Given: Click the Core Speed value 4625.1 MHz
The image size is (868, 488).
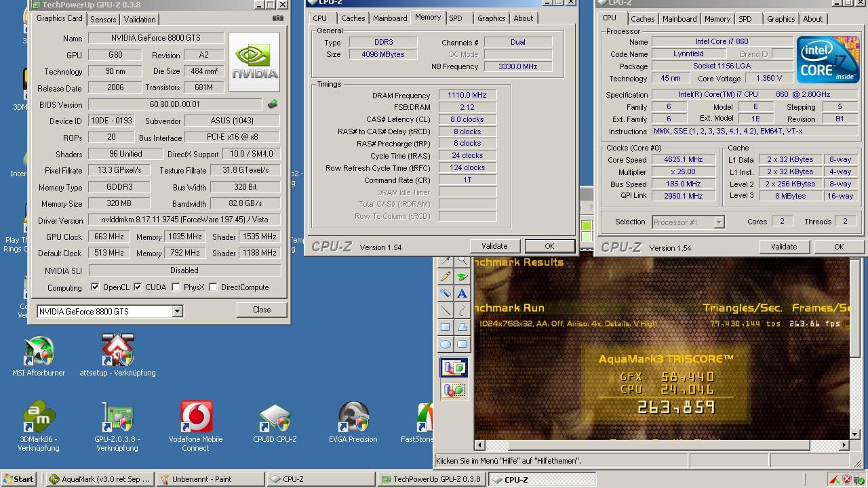Looking at the screenshot, I should 683,160.
